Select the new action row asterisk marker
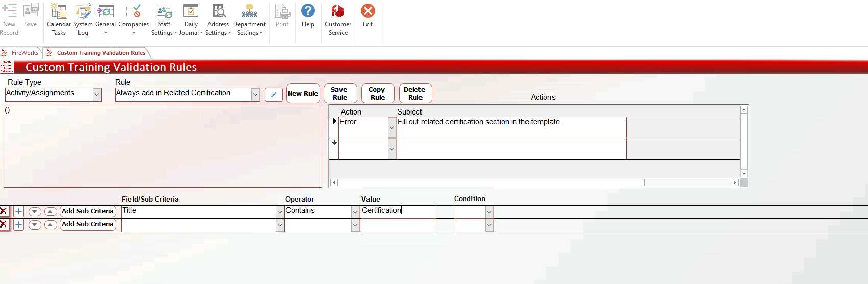 334,149
